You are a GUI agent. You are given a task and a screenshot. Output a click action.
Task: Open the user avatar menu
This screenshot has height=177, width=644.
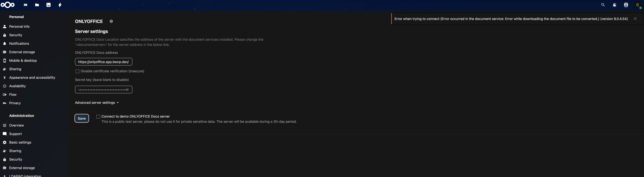click(638, 5)
